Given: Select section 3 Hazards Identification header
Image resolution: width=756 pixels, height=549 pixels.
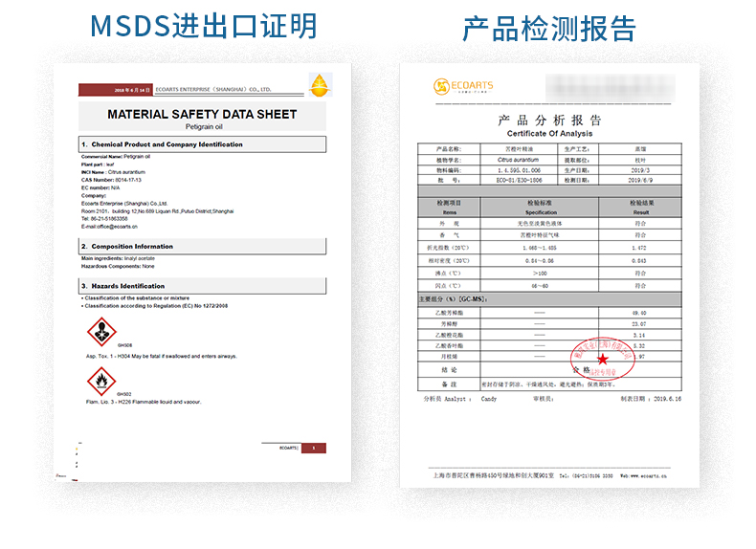Looking at the screenshot, I should click(203, 286).
